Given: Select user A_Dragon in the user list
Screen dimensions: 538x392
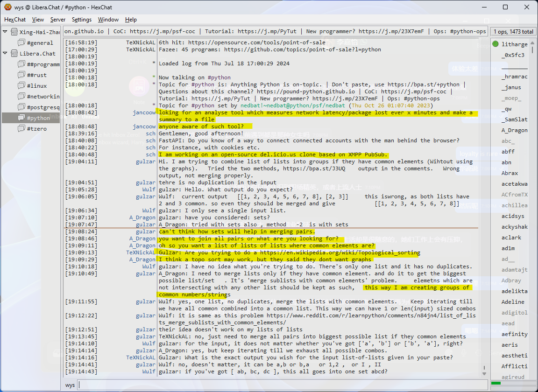Looking at the screenshot, I should 514,130.
